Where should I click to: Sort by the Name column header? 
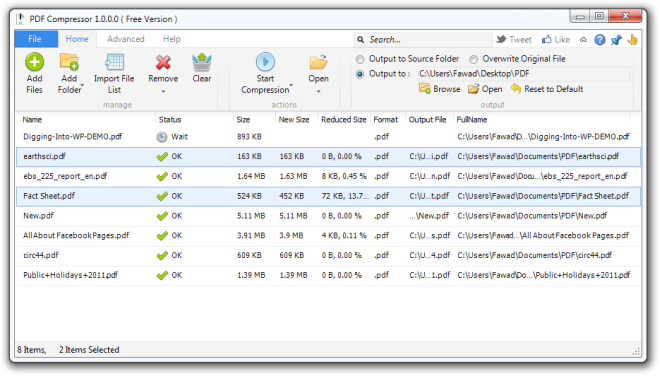click(x=85, y=120)
